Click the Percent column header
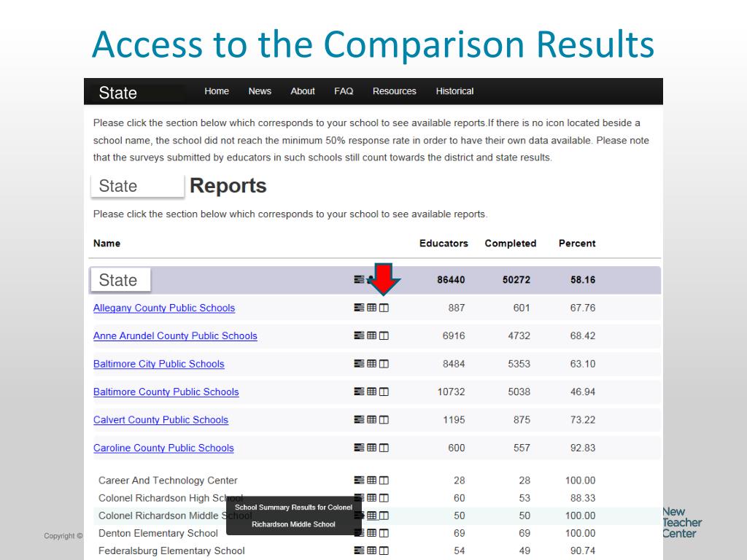 pos(577,244)
